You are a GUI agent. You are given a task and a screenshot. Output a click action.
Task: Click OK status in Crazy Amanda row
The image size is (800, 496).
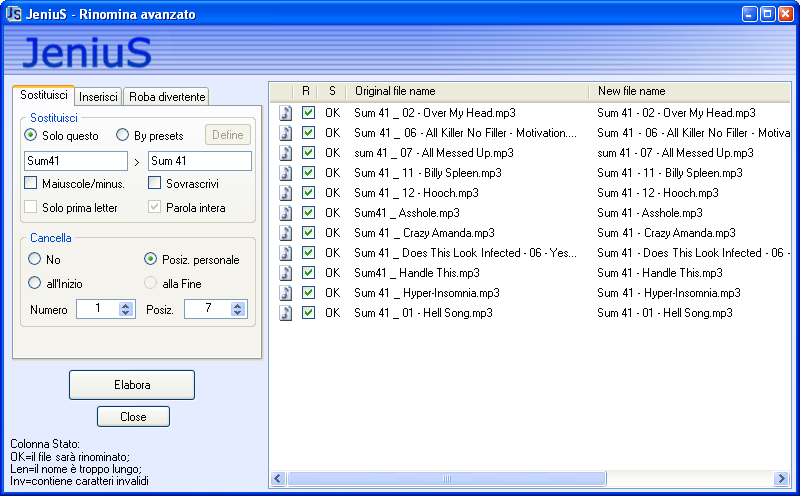point(333,233)
